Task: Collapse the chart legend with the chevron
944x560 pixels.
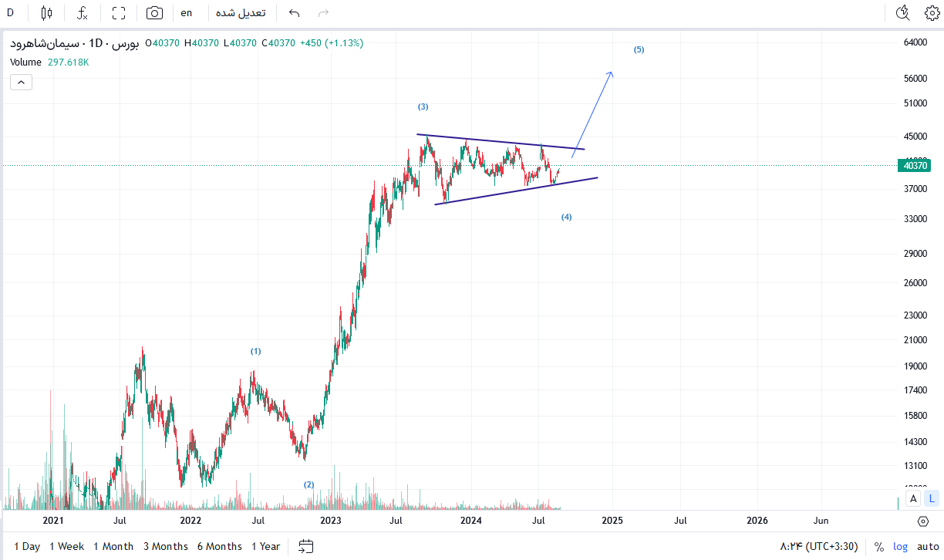Action: [x=21, y=82]
